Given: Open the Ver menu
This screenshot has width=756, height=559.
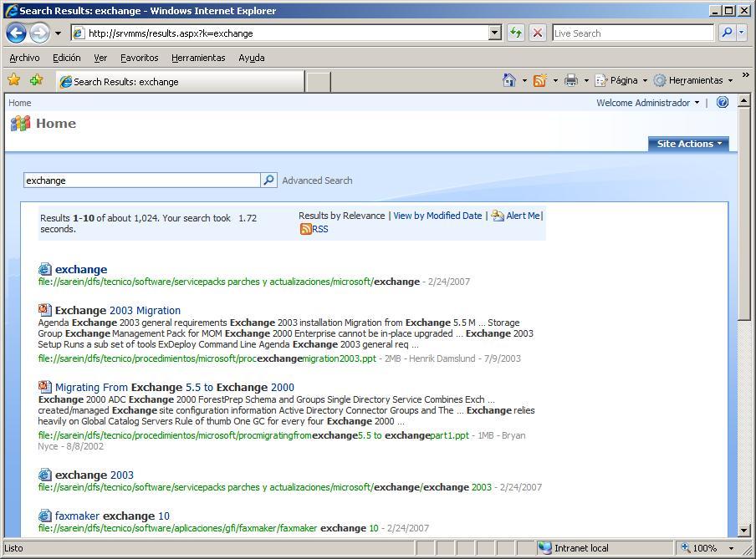Looking at the screenshot, I should coord(100,58).
